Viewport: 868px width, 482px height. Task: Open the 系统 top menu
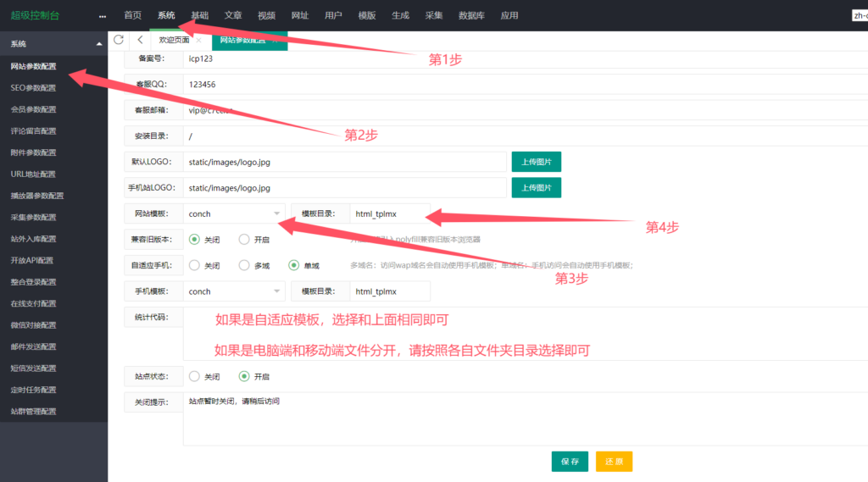(166, 15)
